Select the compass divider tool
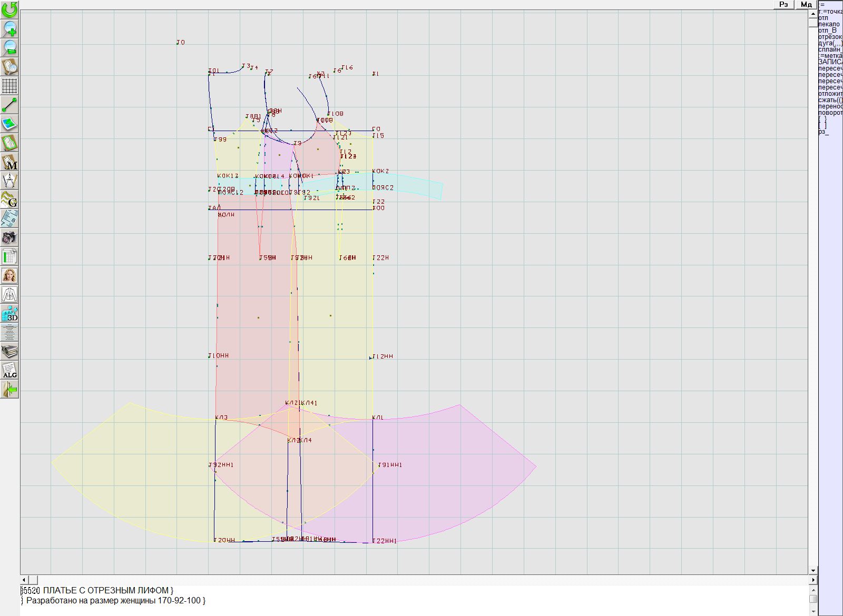Image resolution: width=843 pixels, height=616 pixels. click(9, 181)
